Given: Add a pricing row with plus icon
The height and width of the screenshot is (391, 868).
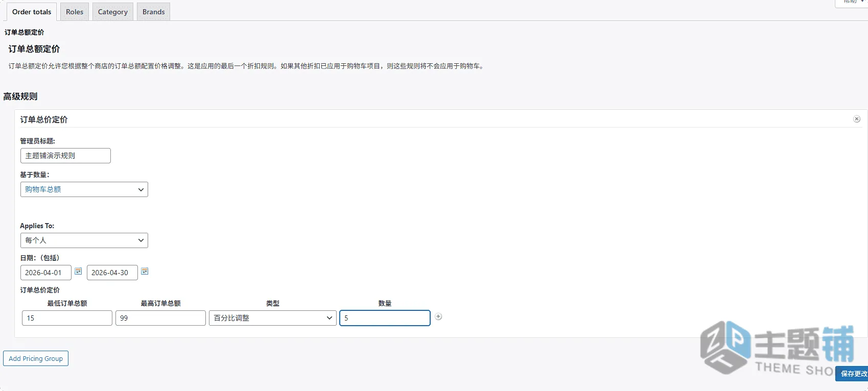Looking at the screenshot, I should (438, 316).
